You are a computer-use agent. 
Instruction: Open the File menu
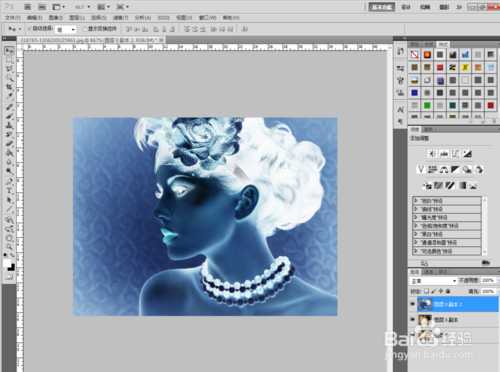(13, 18)
